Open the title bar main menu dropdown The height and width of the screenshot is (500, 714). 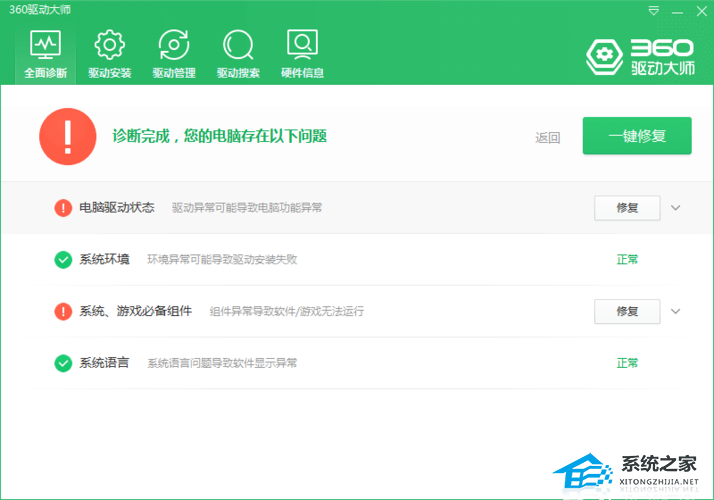point(654,11)
